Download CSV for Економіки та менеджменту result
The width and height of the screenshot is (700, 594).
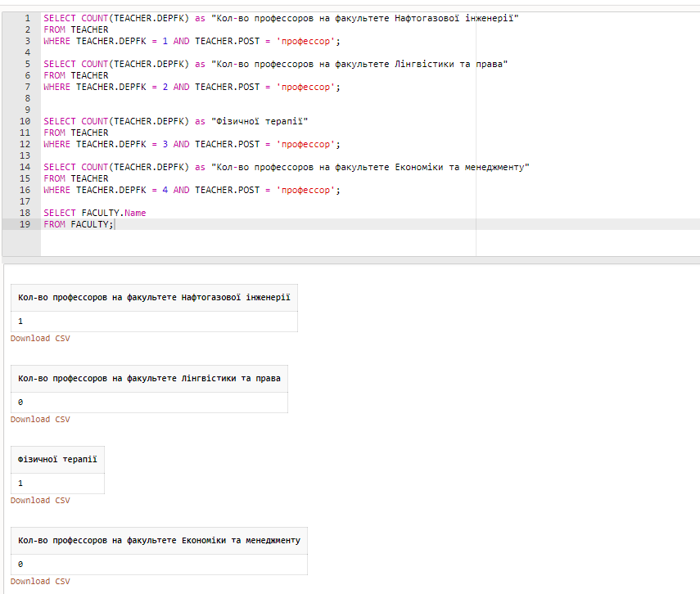tap(40, 581)
